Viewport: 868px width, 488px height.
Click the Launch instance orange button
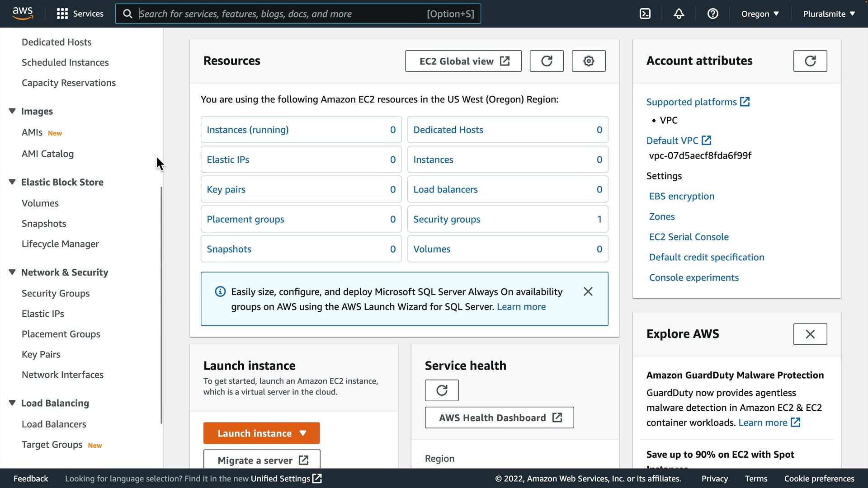[255, 433]
